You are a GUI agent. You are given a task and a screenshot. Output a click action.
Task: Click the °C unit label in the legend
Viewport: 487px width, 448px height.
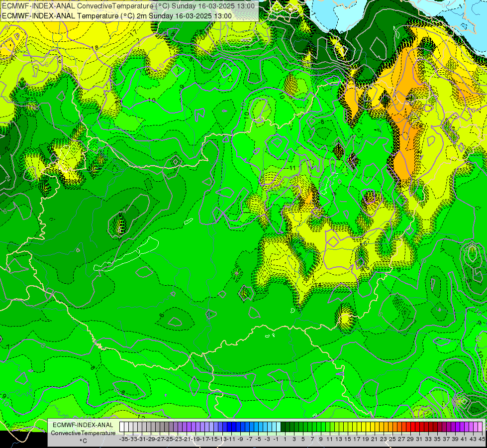pos(83,441)
